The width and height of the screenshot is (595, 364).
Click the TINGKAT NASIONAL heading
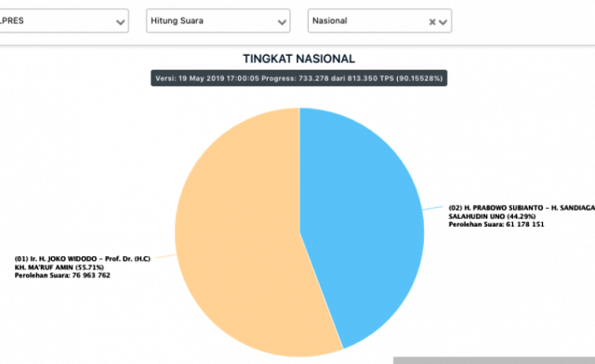click(x=299, y=58)
